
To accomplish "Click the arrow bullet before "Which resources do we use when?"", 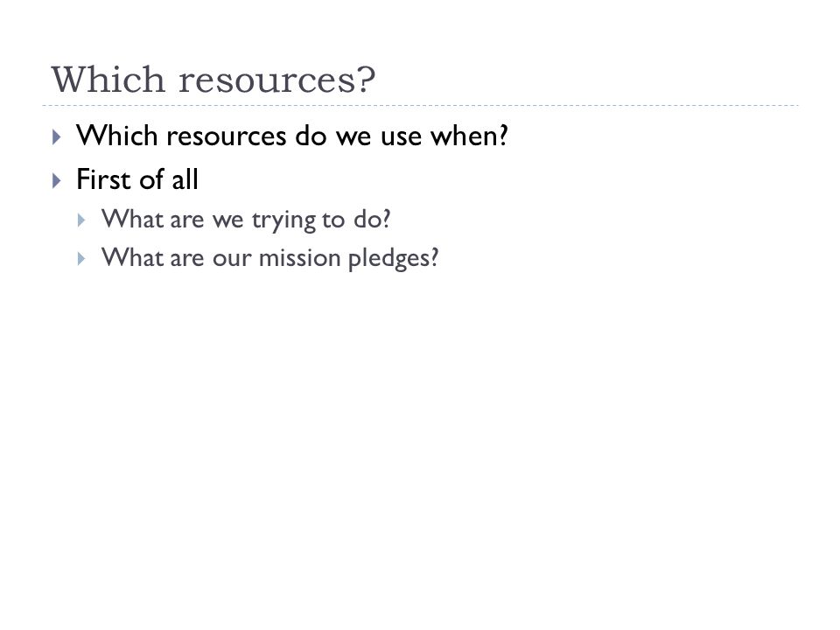I will [x=57, y=137].
